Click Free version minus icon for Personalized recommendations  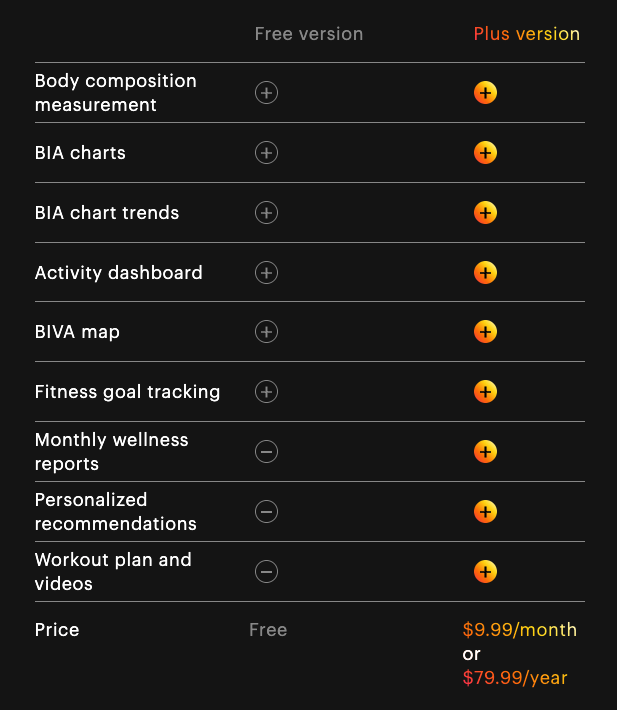point(266,512)
